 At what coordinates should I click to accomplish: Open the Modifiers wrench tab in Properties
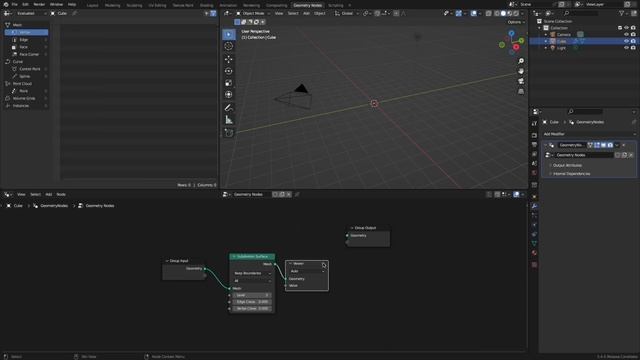coord(534,206)
